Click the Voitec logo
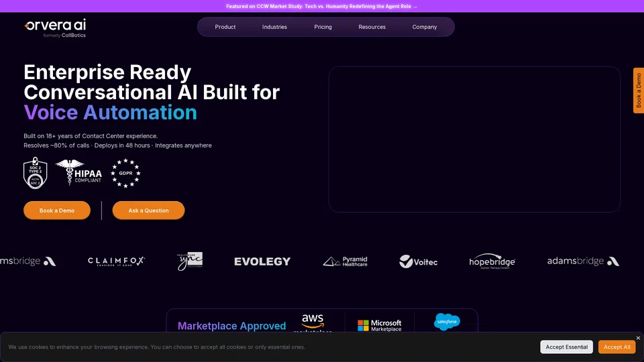The image size is (644, 362). point(418,261)
